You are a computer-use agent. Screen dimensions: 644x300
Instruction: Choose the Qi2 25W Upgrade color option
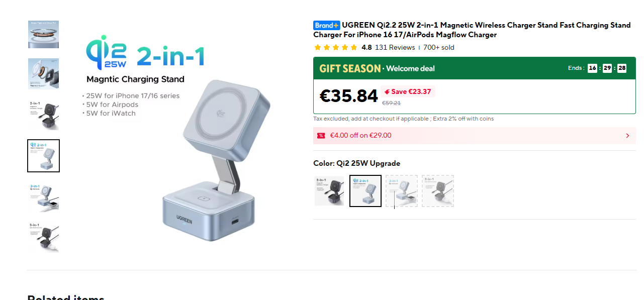[365, 191]
